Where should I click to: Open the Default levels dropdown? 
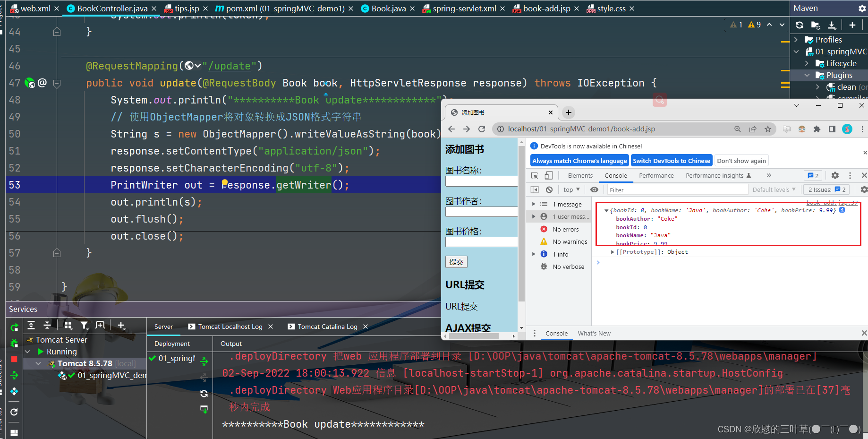coord(774,189)
